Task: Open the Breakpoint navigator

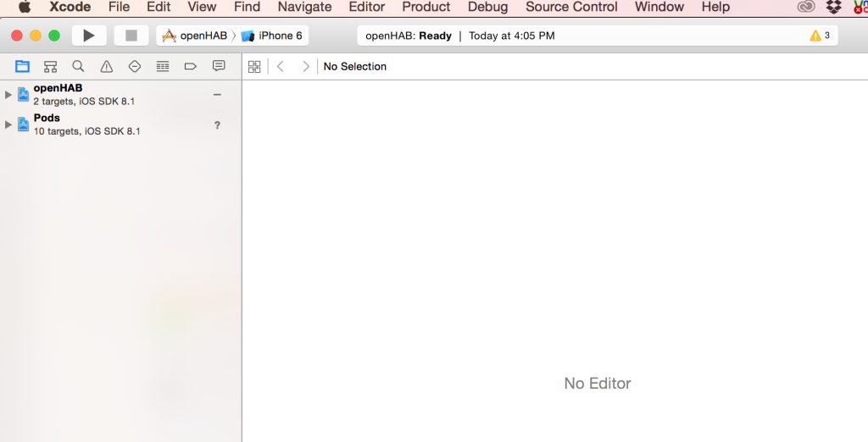Action: (191, 66)
